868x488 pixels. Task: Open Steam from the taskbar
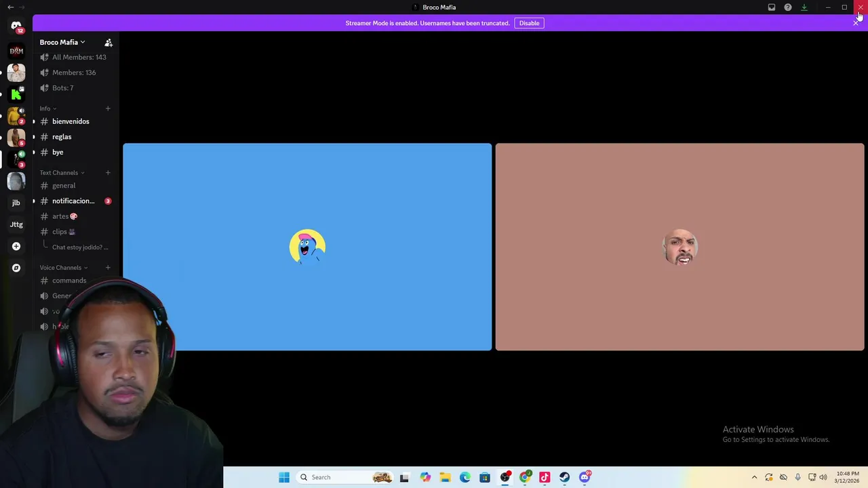coord(565,477)
